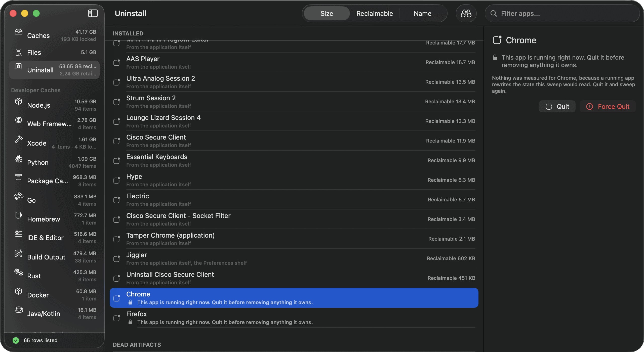This screenshot has height=352, width=644.
Task: Click the app icon beside Essential Keyboards
Action: tap(117, 160)
